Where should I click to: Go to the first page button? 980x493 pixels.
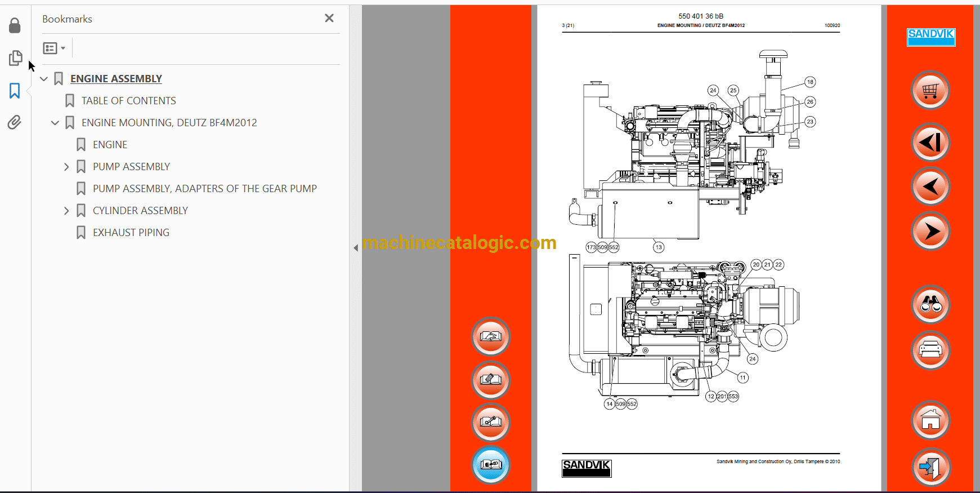click(x=930, y=142)
